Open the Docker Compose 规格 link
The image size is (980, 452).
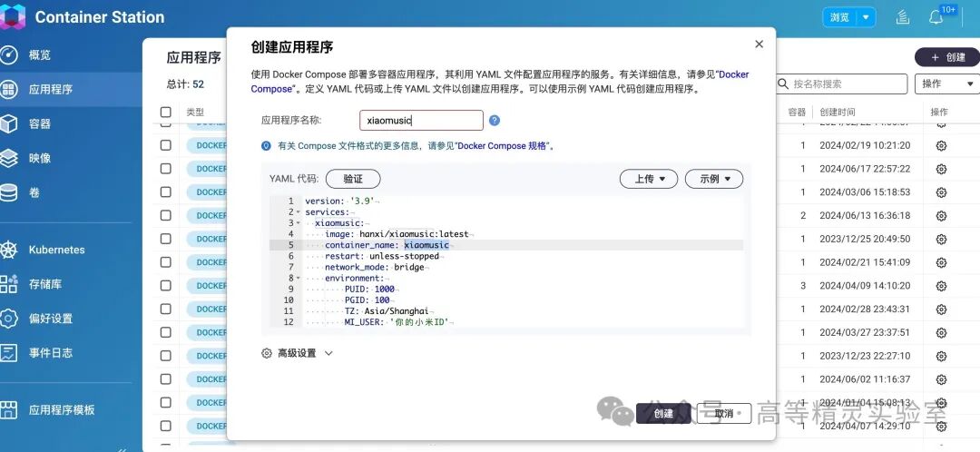(504, 145)
